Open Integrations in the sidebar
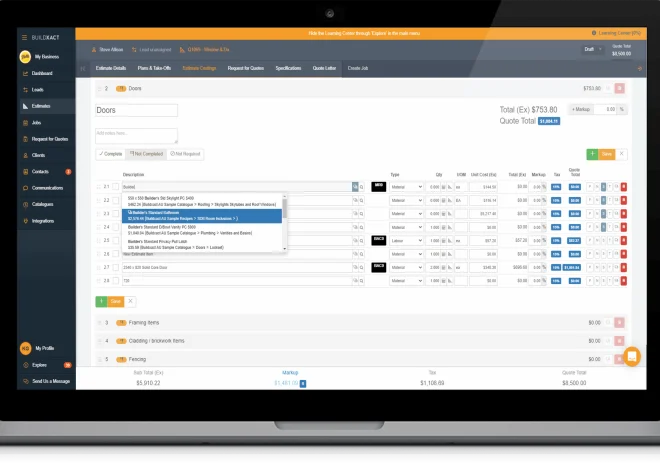 [43, 221]
